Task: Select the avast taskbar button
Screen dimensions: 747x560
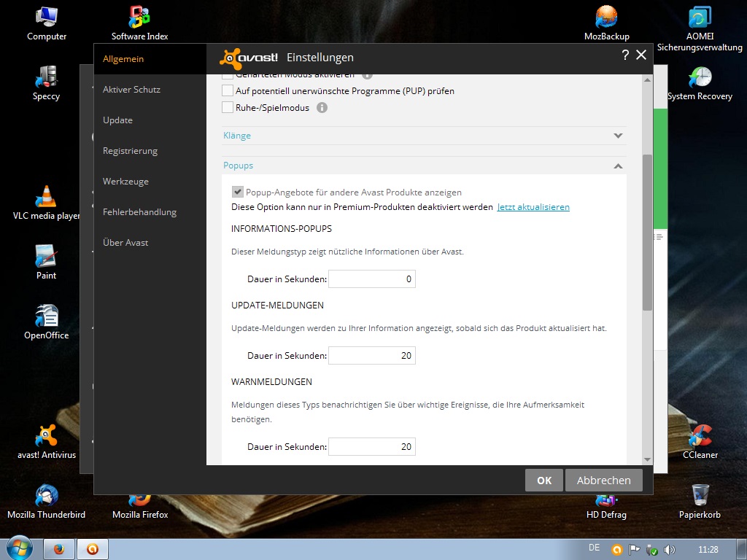Action: pos(93,549)
